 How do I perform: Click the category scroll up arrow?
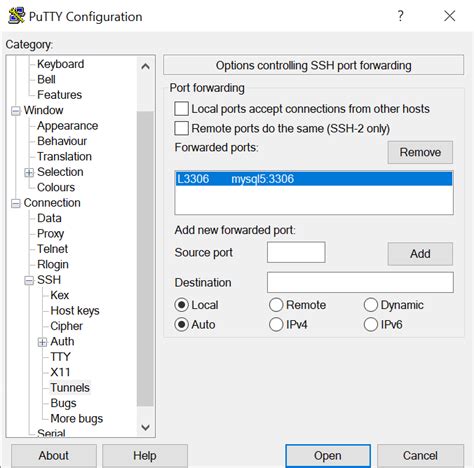(x=145, y=66)
